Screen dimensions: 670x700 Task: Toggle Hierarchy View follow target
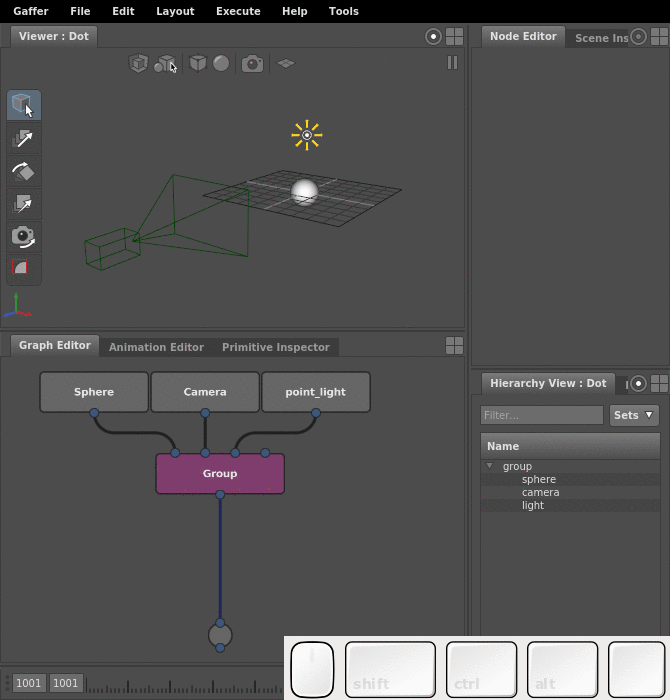point(638,383)
